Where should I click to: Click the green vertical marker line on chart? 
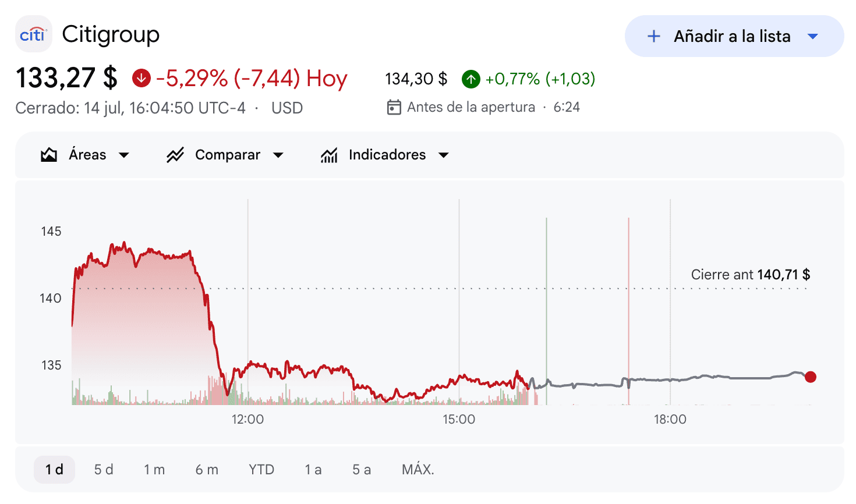pyautogui.click(x=546, y=311)
